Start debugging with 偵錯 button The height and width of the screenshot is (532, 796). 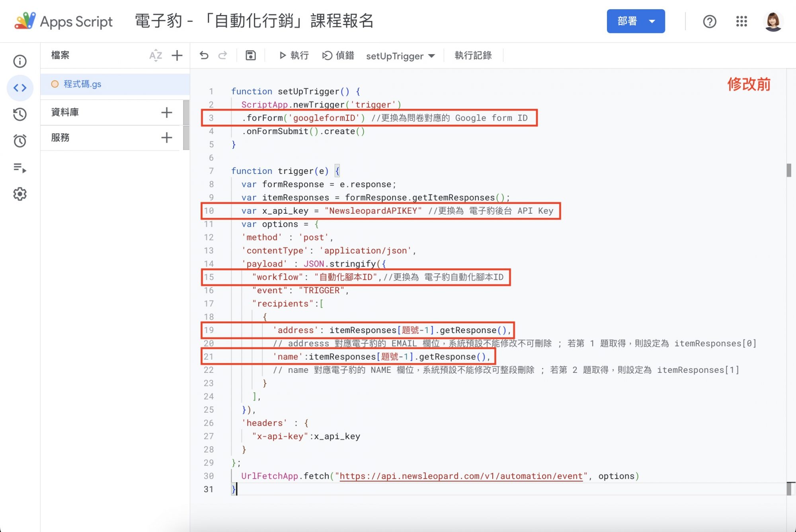[338, 55]
